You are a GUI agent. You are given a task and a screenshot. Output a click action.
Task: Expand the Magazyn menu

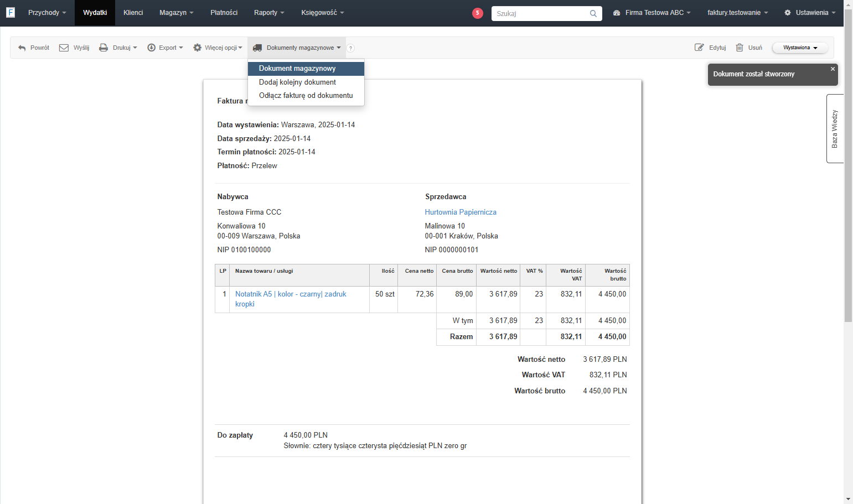[177, 13]
